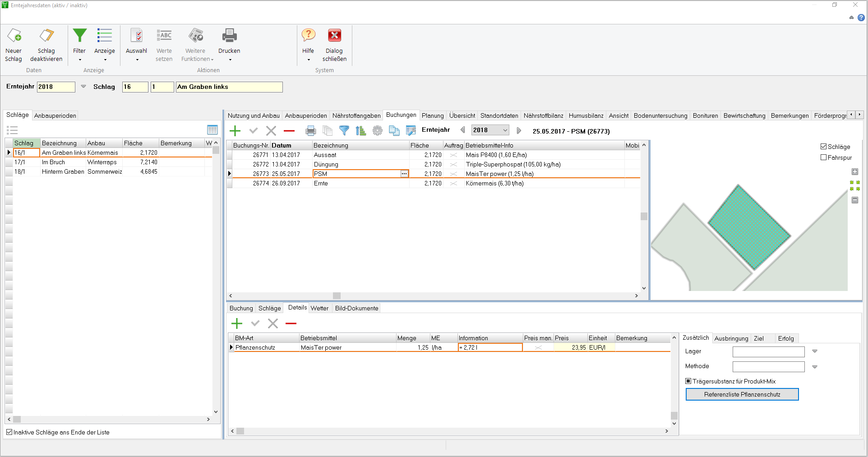Click the Buchungen horizontal scrollbar thumb
Viewport: 868px width, 457px height.
(x=337, y=296)
